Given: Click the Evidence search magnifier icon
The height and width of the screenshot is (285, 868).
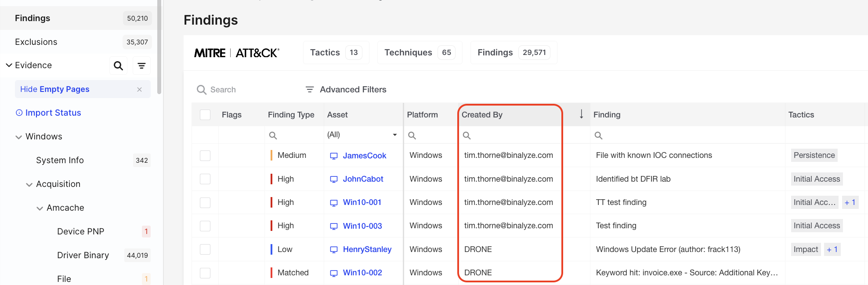Looking at the screenshot, I should point(118,66).
